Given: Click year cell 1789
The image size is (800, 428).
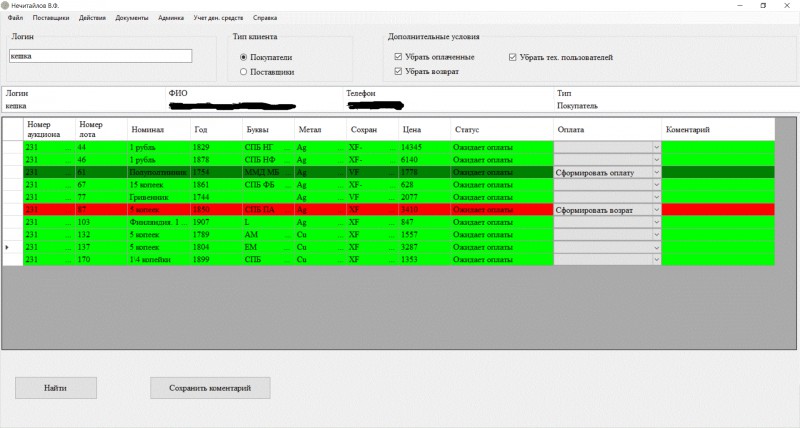Looking at the screenshot, I should 217,235.
